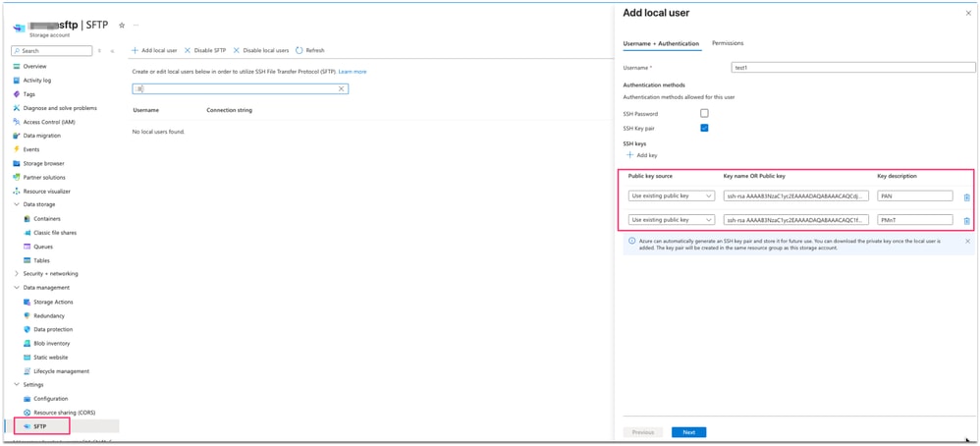980x446 pixels.
Task: Click the Connection string column header
Action: 230,110
